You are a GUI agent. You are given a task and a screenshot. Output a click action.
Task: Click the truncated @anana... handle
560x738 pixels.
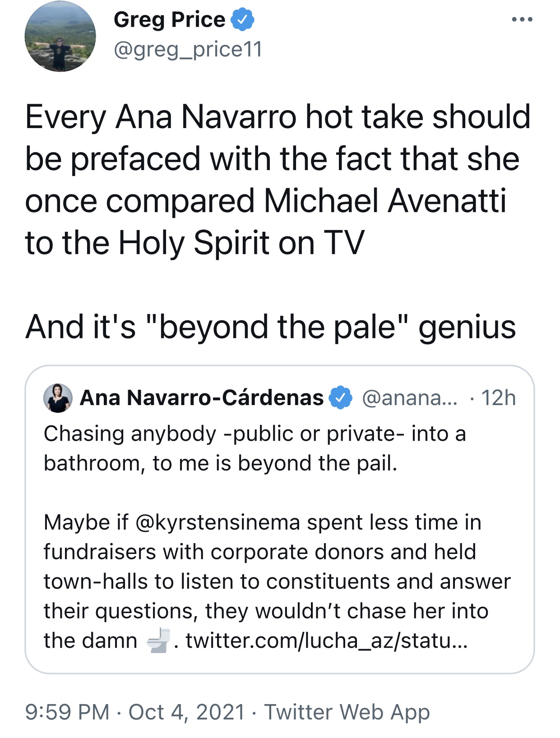tap(410, 398)
